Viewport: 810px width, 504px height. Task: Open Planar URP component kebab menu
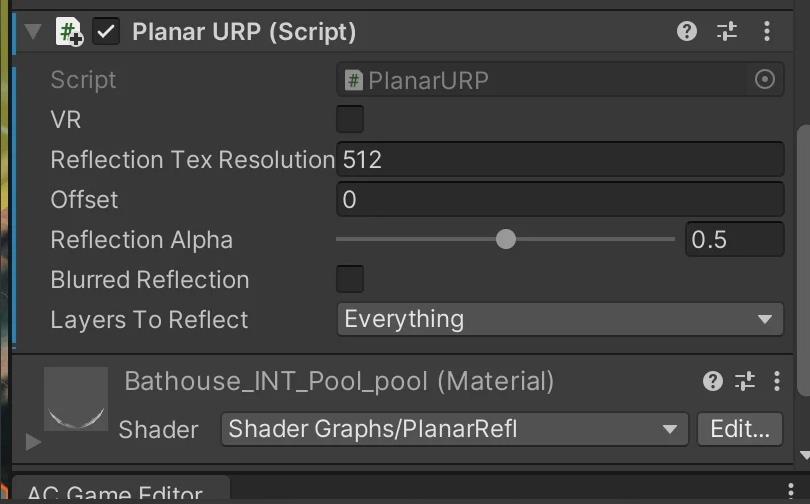(767, 31)
